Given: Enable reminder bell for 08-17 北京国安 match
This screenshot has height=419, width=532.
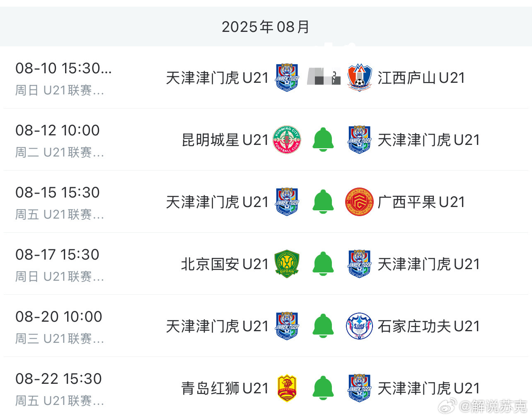Looking at the screenshot, I should pos(323,264).
